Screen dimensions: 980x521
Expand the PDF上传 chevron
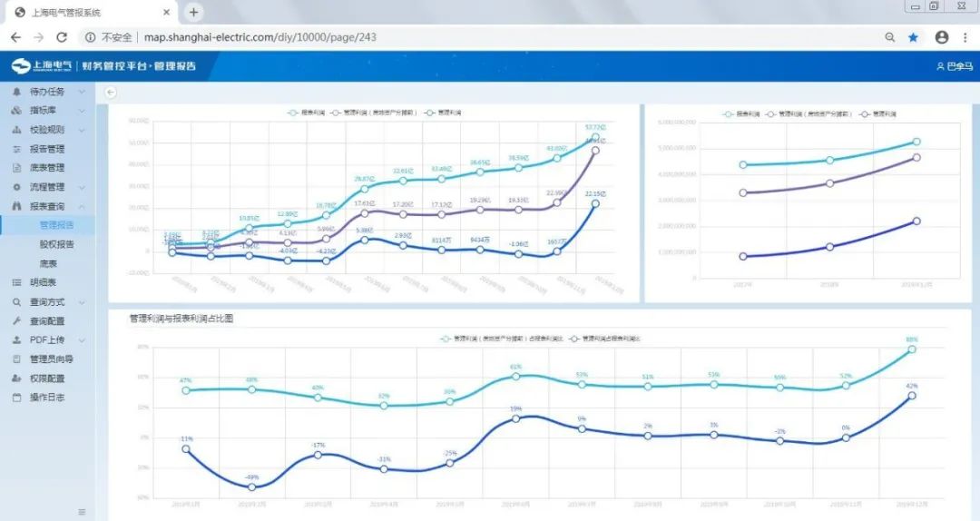click(82, 340)
